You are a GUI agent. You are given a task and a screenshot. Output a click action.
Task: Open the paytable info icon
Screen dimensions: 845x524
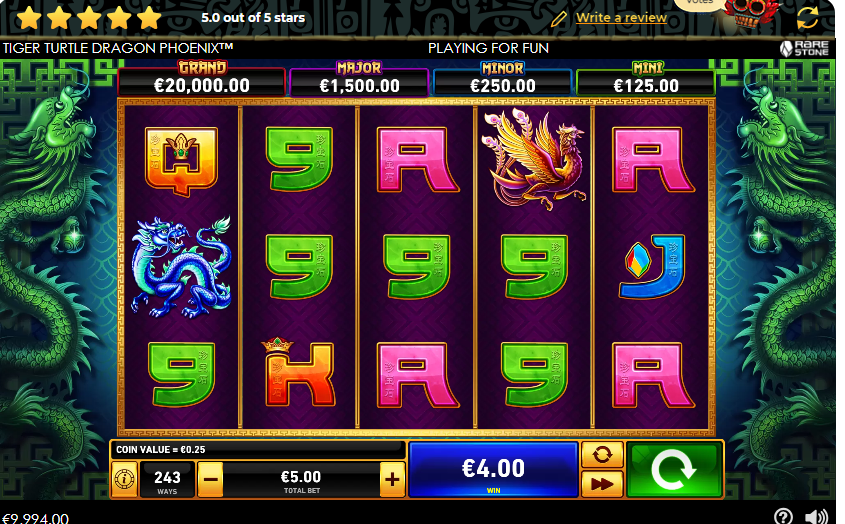point(124,479)
